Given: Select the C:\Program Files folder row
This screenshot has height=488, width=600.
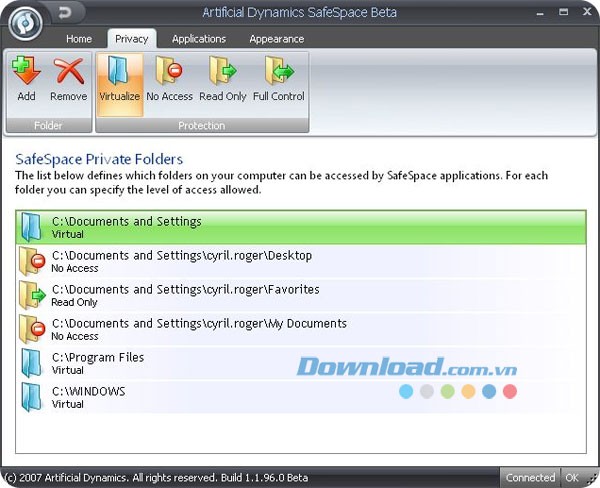Looking at the screenshot, I should click(301, 364).
